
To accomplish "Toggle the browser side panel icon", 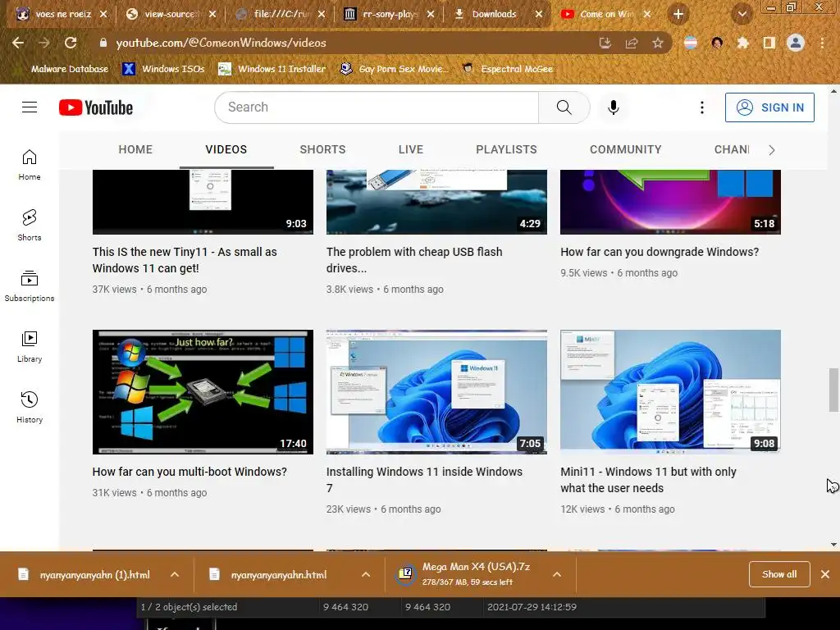I will tap(769, 43).
